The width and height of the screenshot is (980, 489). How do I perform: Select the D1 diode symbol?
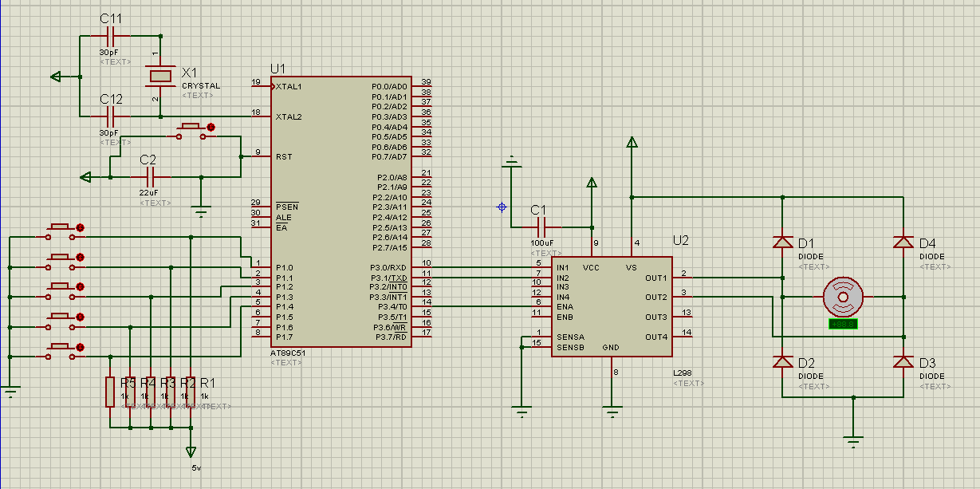[x=783, y=242]
